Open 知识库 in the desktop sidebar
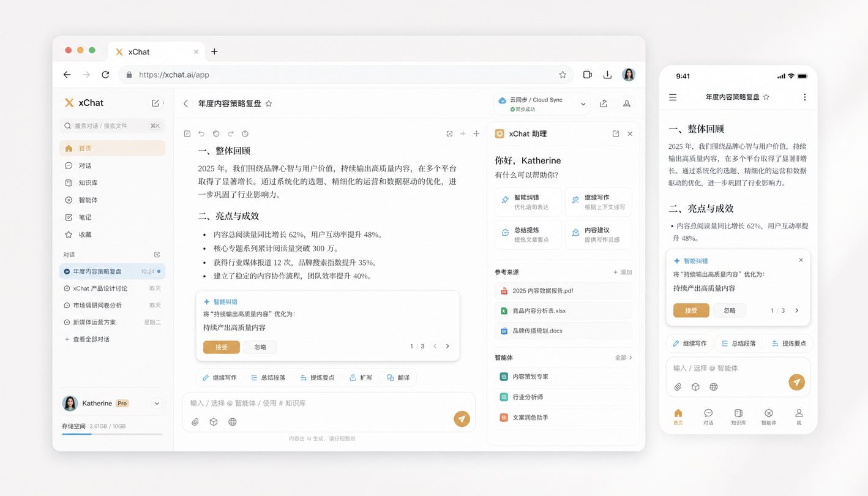 112,183
